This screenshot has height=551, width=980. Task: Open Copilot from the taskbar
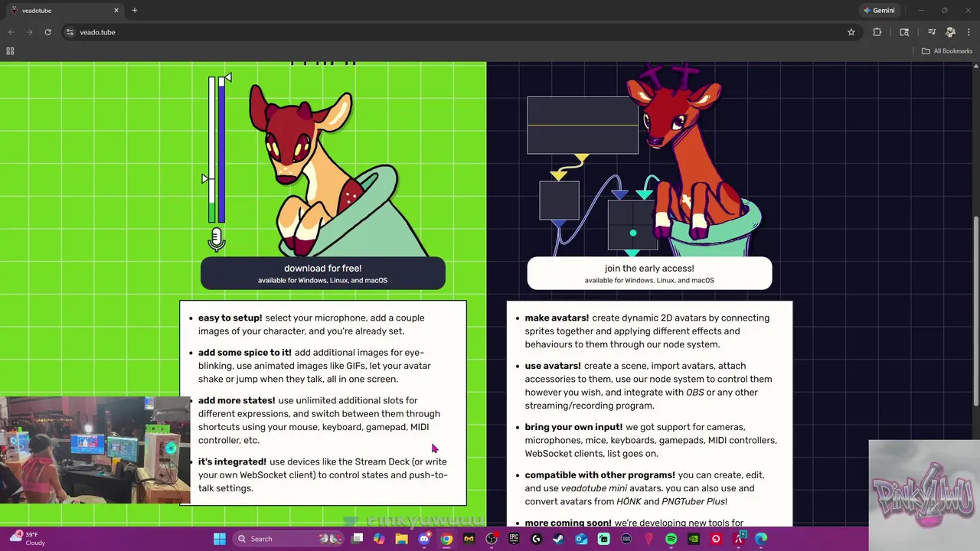[x=379, y=539]
